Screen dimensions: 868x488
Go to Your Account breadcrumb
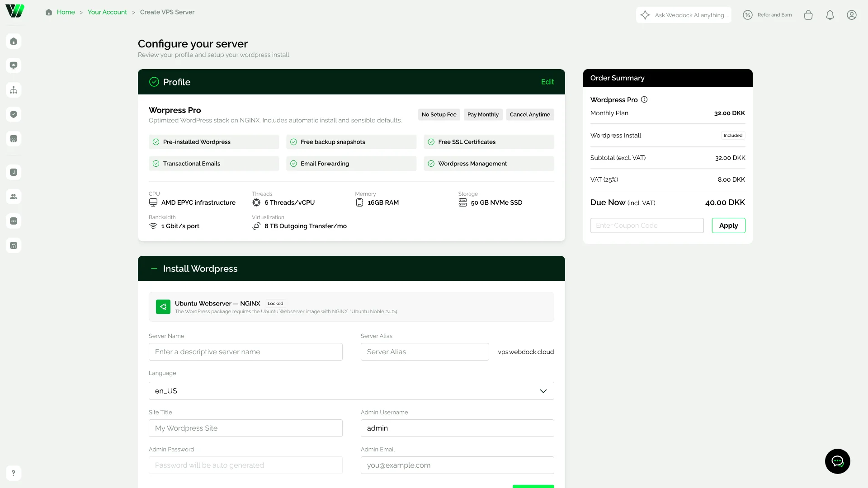pyautogui.click(x=107, y=12)
